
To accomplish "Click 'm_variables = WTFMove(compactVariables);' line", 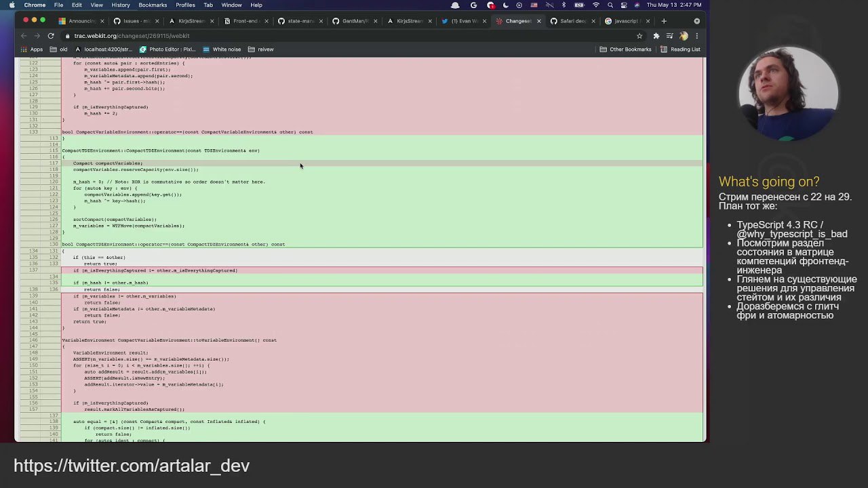I will pos(129,226).
